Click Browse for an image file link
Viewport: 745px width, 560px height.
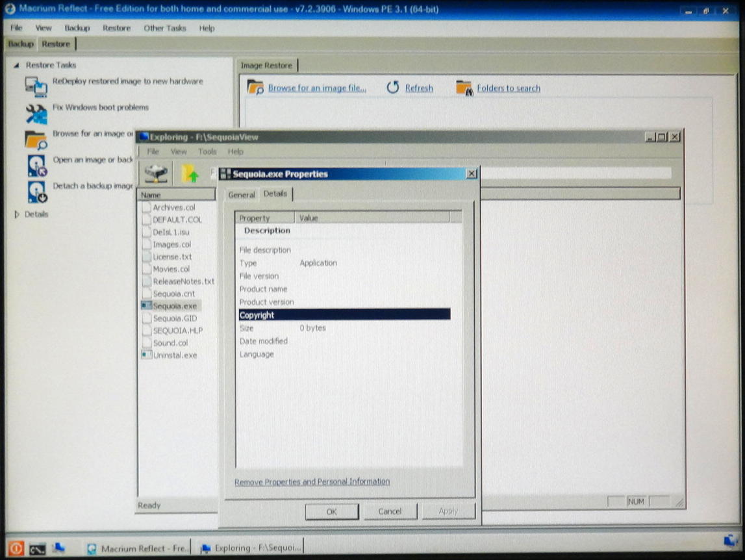point(317,88)
